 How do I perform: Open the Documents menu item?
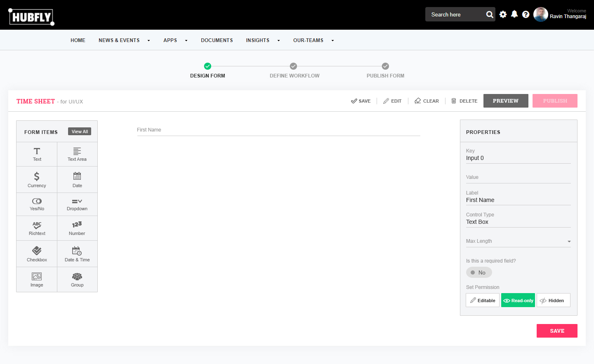(217, 40)
